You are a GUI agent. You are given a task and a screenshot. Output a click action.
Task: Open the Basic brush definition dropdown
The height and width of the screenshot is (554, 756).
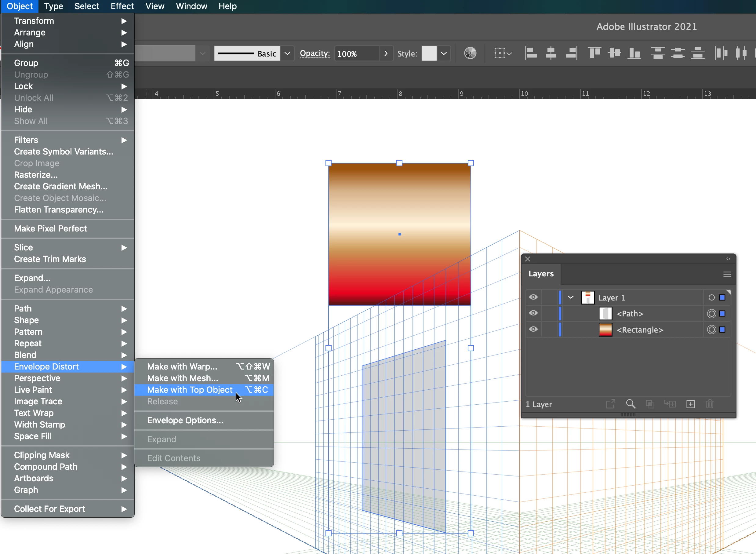click(287, 54)
